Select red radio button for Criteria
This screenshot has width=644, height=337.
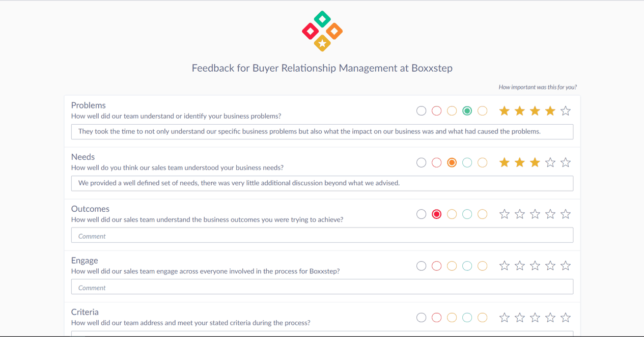point(436,318)
